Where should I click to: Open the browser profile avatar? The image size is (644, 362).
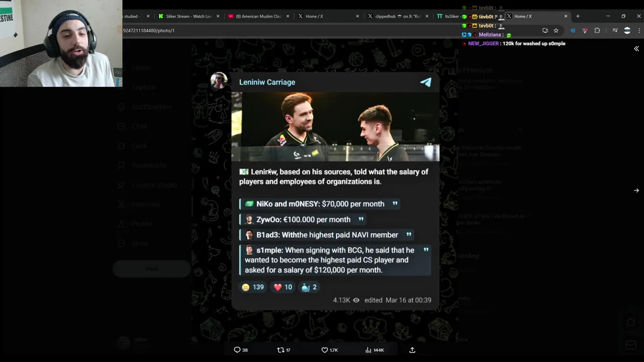pyautogui.click(x=627, y=31)
